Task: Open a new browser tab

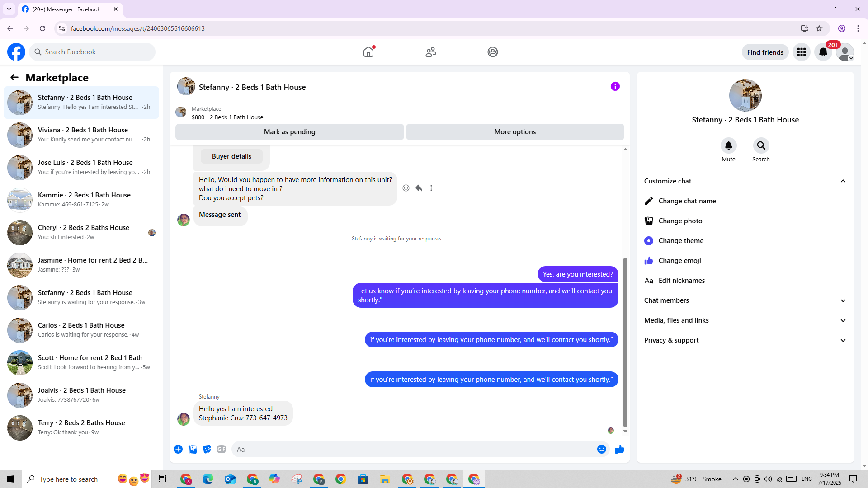Action: coord(132,9)
